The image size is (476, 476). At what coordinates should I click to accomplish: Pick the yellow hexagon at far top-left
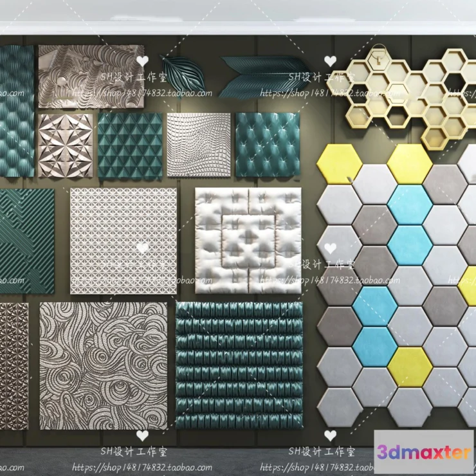(340, 164)
